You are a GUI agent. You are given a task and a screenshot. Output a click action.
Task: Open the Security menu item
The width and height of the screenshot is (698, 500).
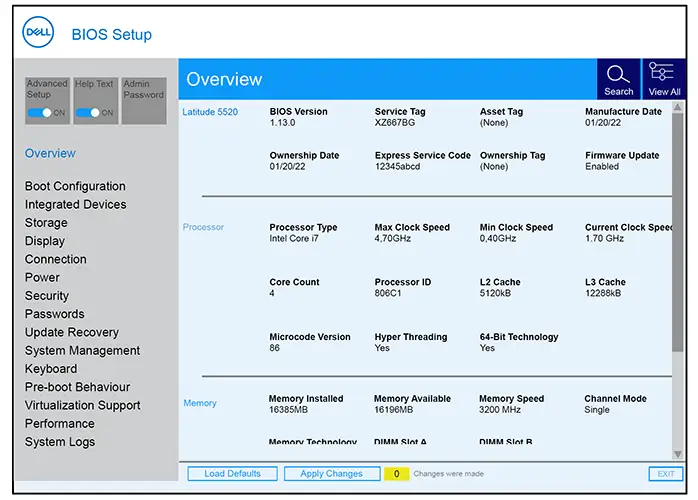[x=47, y=296]
